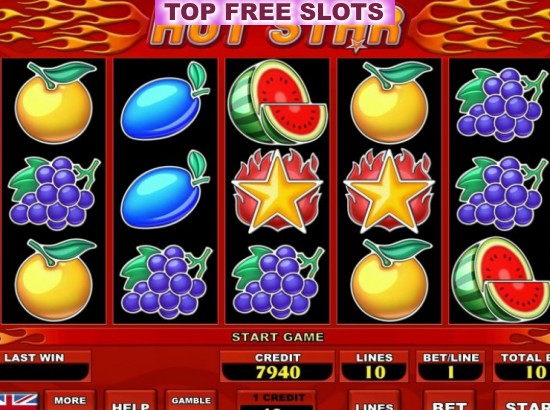This screenshot has height=410, width=550.
Task: Click the plum at top of reel two
Action: coord(165,101)
